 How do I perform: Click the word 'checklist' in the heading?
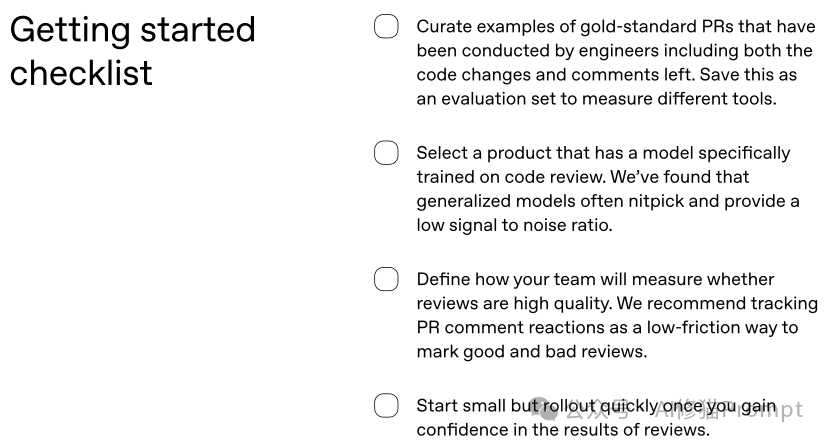(81, 73)
